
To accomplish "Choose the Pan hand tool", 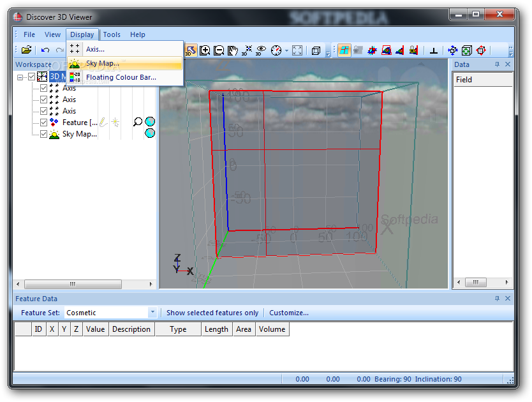I will [233, 50].
